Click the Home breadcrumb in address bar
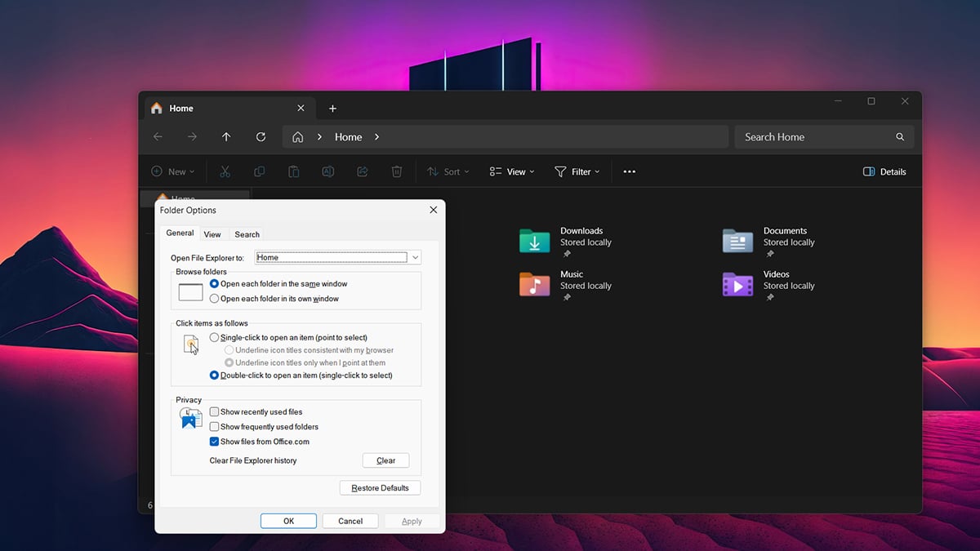Viewport: 980px width, 551px height. click(x=349, y=137)
